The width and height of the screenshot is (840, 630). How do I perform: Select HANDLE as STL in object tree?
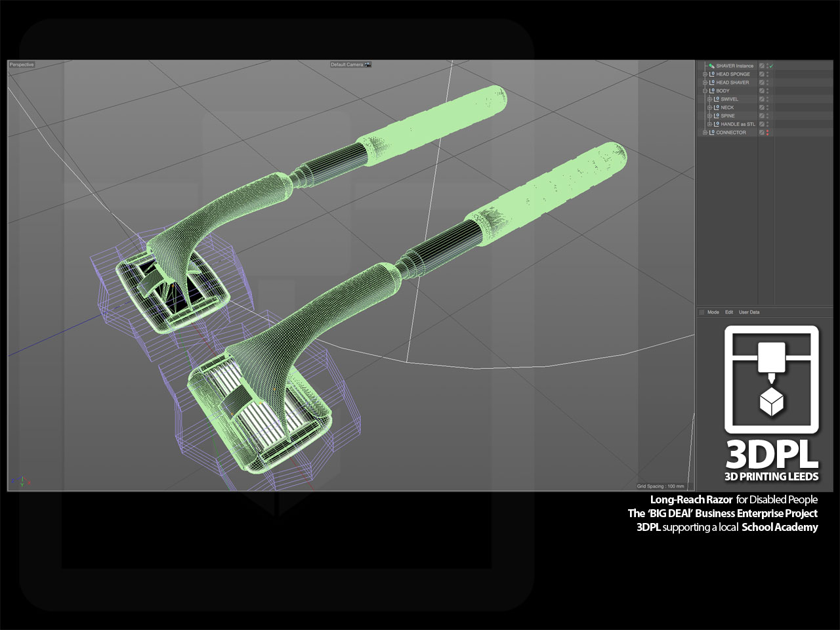[738, 124]
